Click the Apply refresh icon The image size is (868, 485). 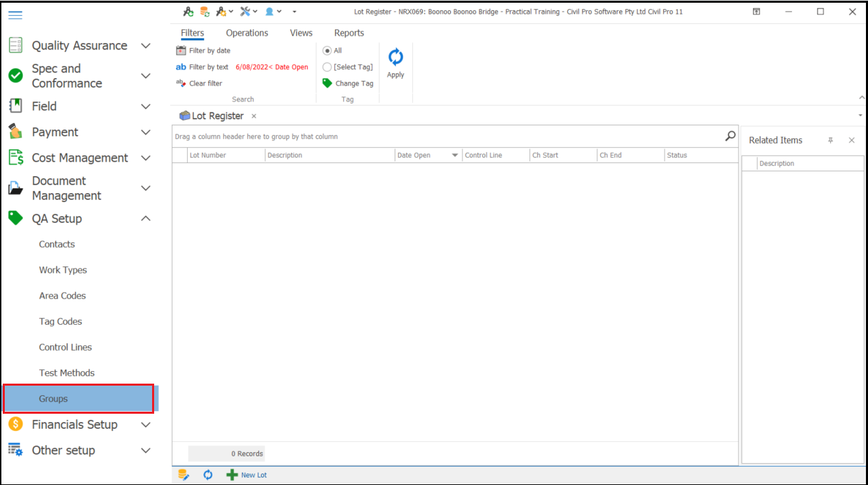[x=395, y=58]
